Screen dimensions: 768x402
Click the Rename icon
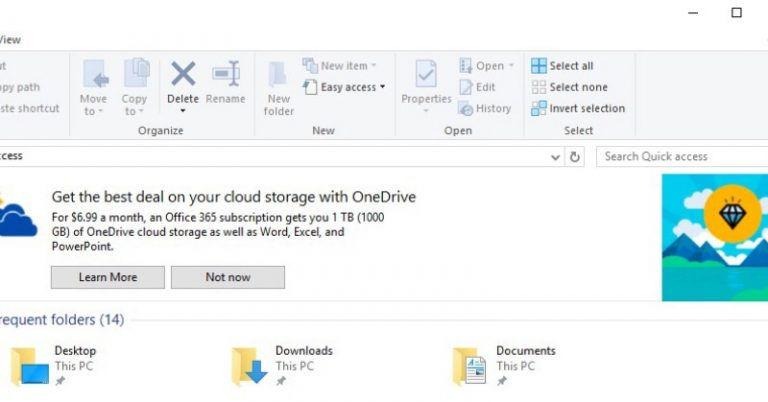pos(225,76)
